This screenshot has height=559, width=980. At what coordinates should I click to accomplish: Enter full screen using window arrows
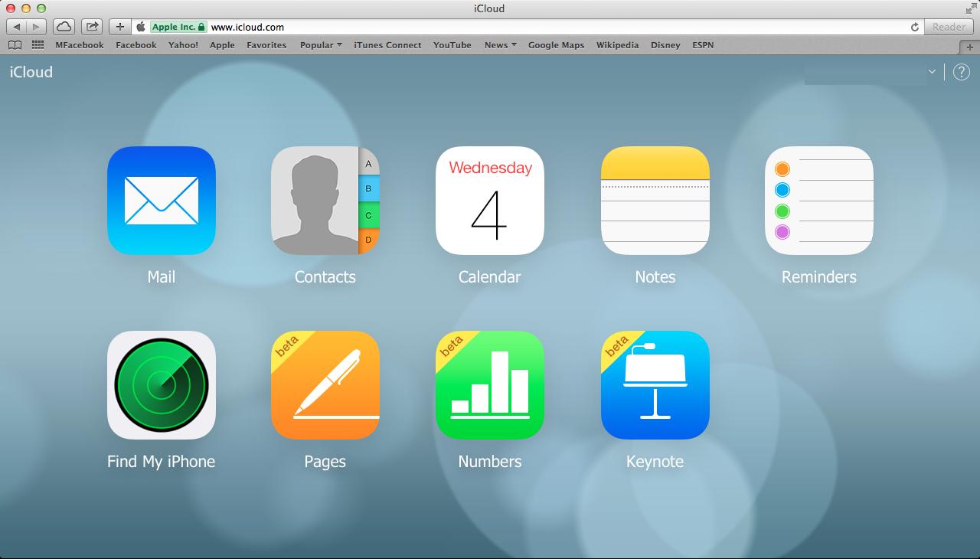tap(970, 8)
